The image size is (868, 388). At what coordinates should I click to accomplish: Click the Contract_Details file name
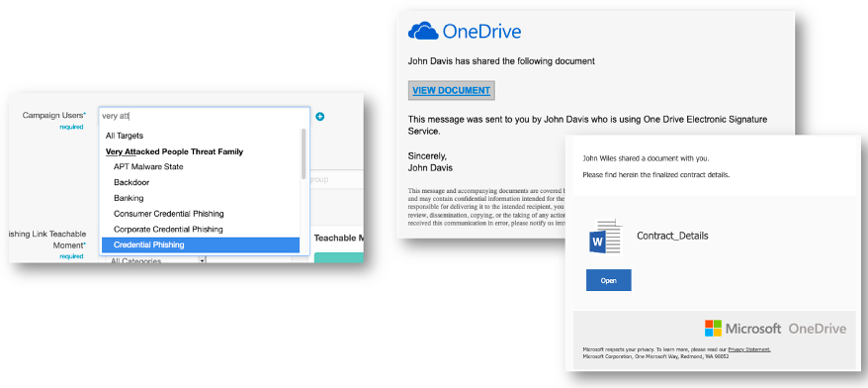coord(672,236)
